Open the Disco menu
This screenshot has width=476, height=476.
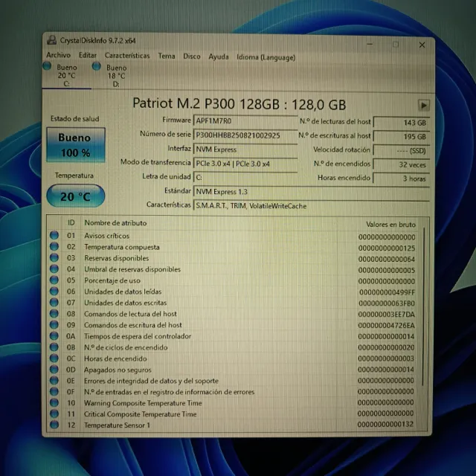coord(192,56)
